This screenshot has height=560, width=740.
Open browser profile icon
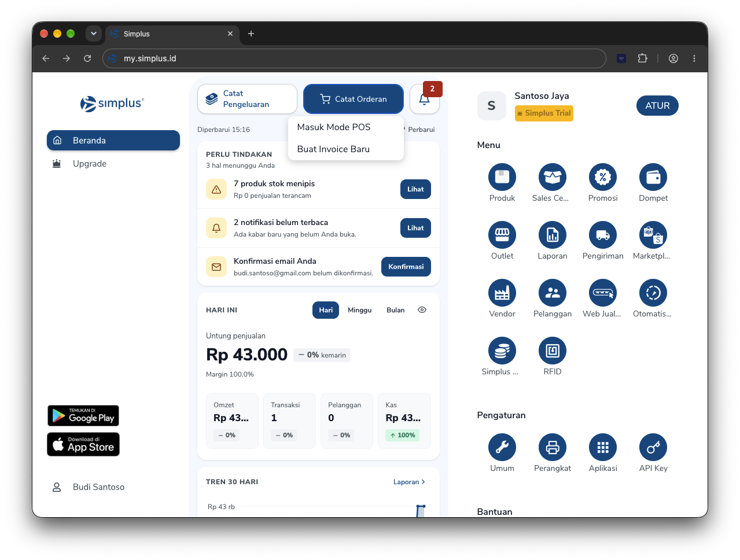[x=673, y=58]
